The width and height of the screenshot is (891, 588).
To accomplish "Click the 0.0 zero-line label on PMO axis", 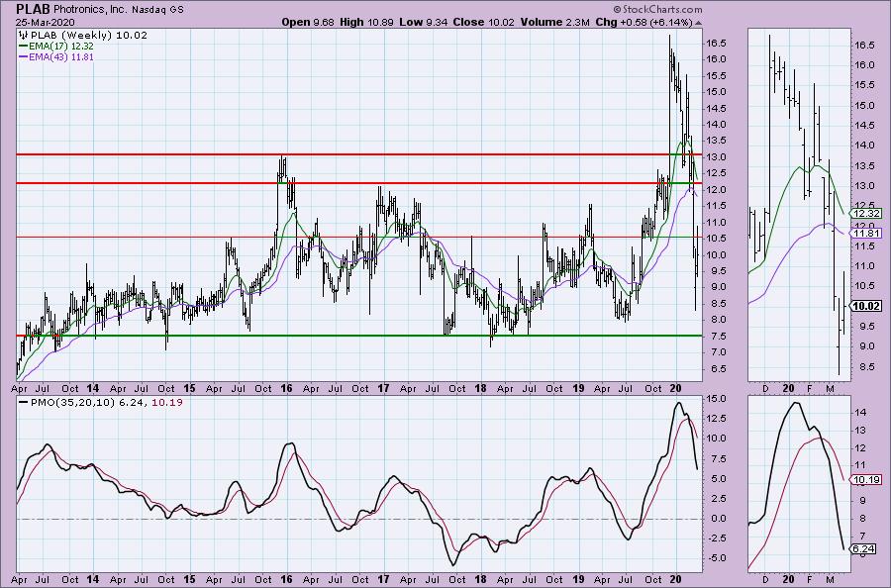I will pos(717,519).
